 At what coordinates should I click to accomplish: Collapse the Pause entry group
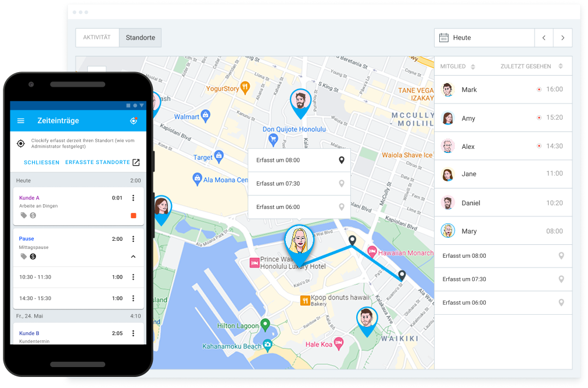(133, 257)
